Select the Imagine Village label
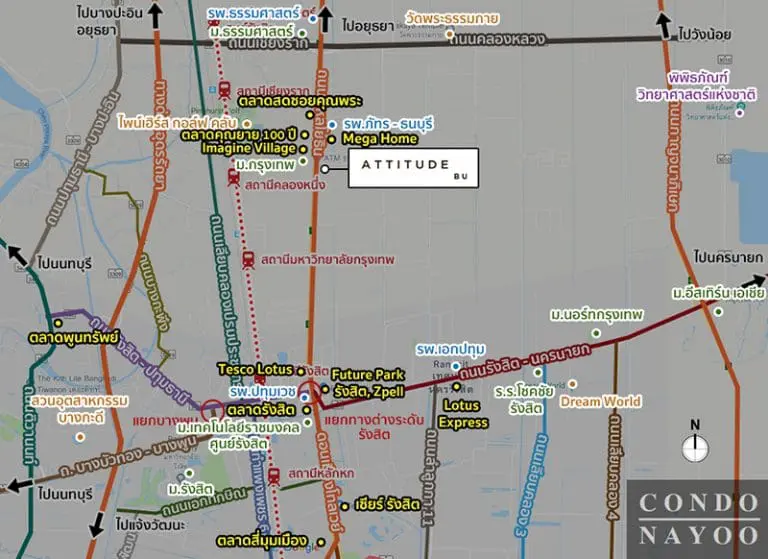 pos(249,147)
